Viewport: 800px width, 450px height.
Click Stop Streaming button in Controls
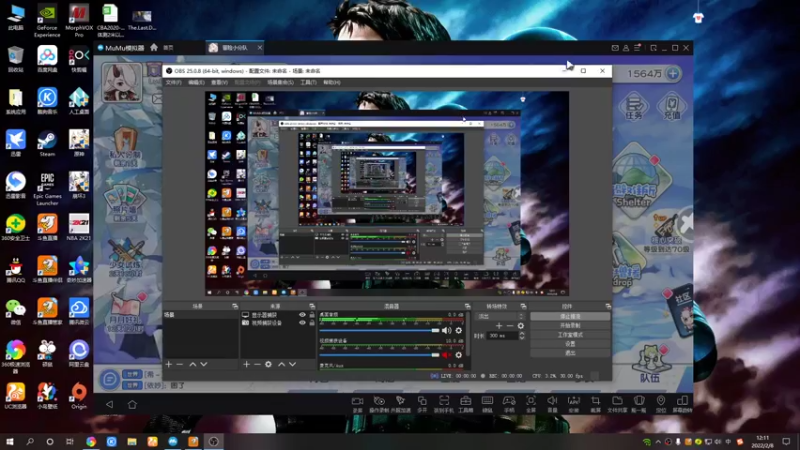point(570,316)
